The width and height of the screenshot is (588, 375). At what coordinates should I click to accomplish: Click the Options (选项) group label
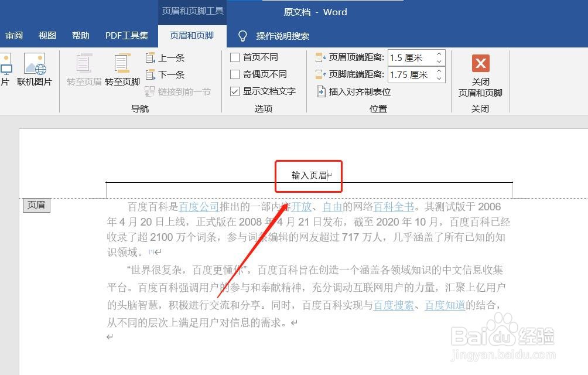[263, 109]
